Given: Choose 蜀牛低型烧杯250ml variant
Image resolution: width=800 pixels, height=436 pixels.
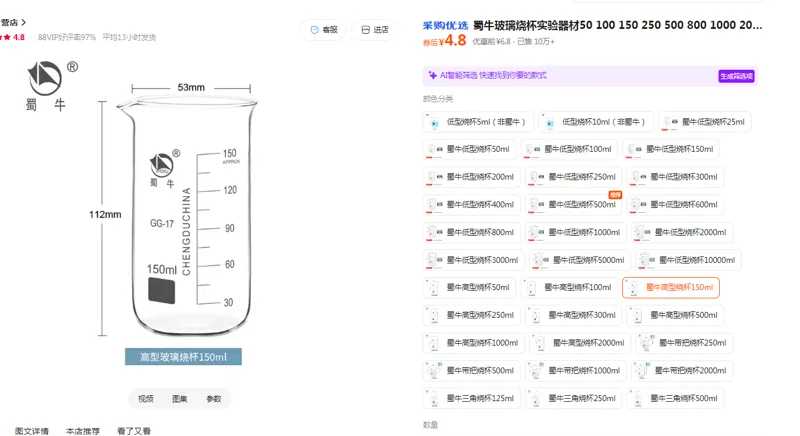Looking at the screenshot, I should (x=573, y=177).
